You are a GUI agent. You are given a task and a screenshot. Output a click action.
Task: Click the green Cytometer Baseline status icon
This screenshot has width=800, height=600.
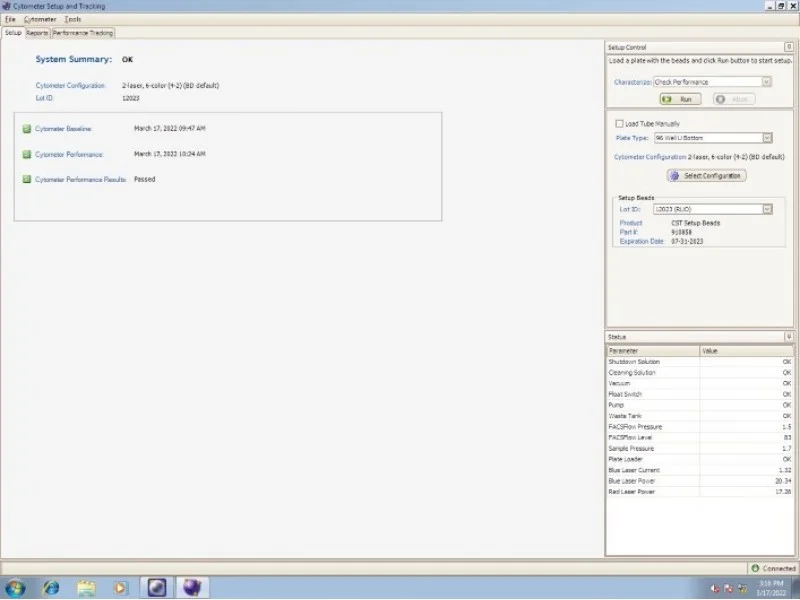click(x=27, y=129)
